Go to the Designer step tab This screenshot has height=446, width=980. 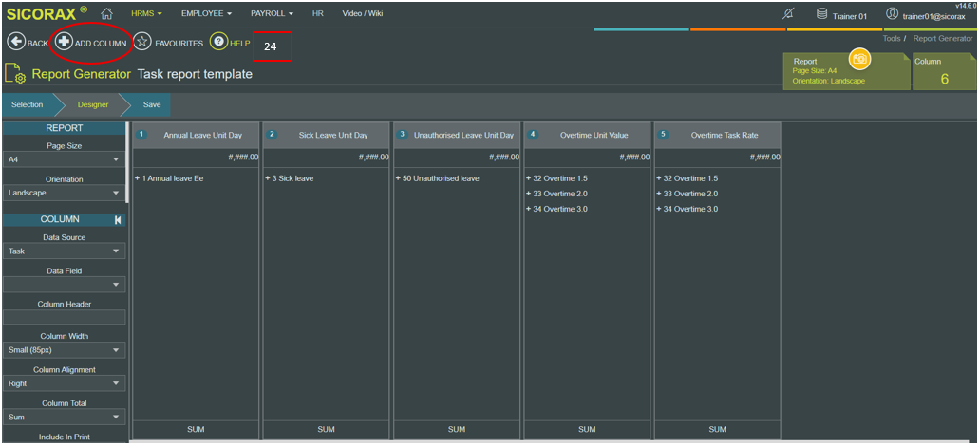[92, 104]
